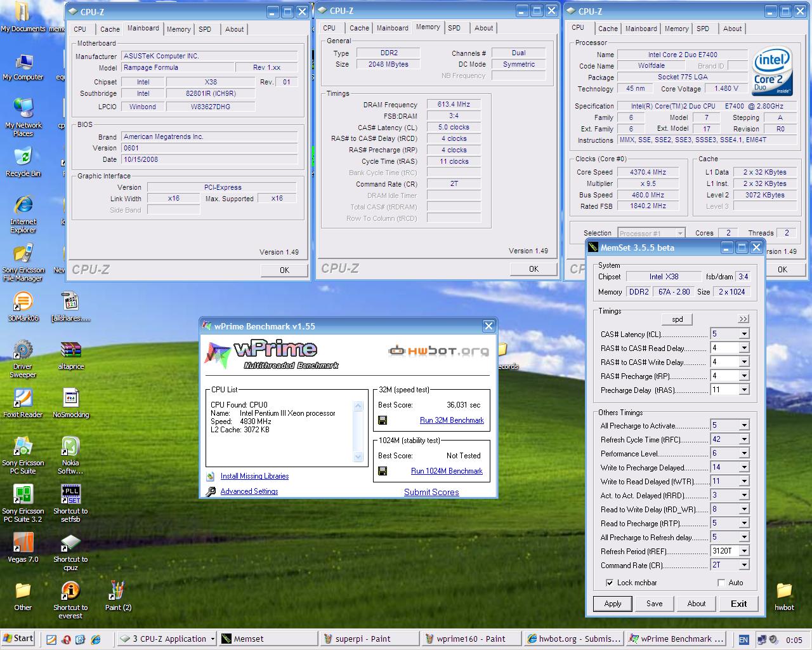Expand the Command Rate (CR) dropdown in MemSet

(744, 565)
